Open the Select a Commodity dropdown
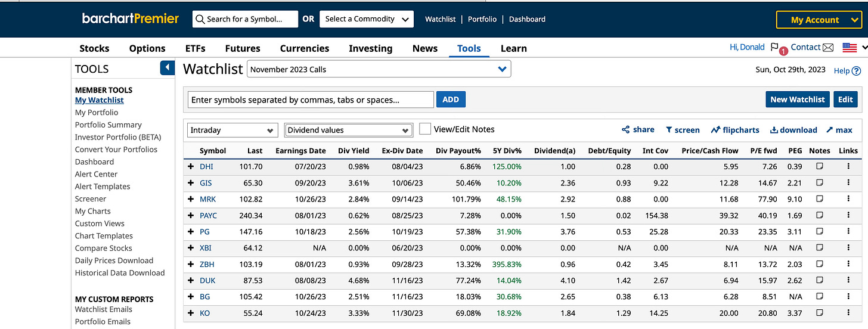 [x=367, y=19]
